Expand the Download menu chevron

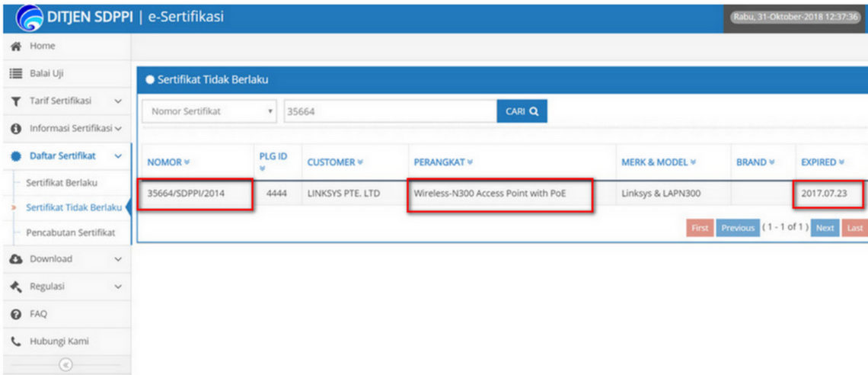click(x=118, y=259)
